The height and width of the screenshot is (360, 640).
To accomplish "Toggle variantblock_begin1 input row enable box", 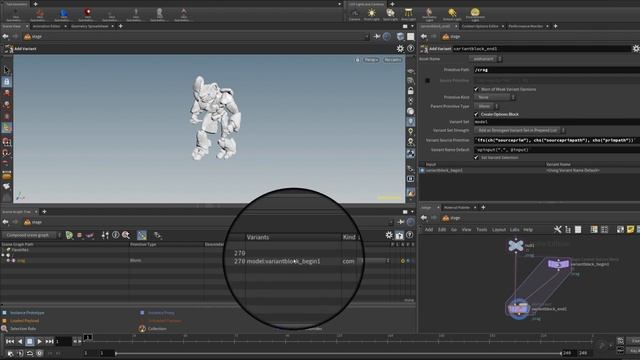I will coord(422,170).
